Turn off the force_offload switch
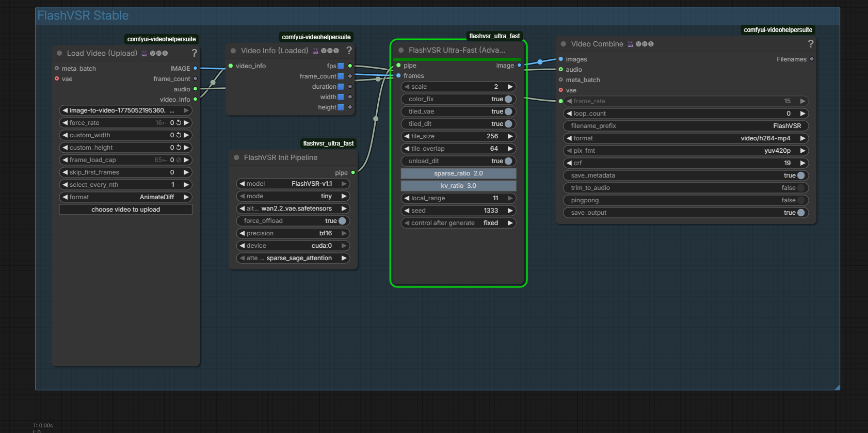 pyautogui.click(x=342, y=221)
